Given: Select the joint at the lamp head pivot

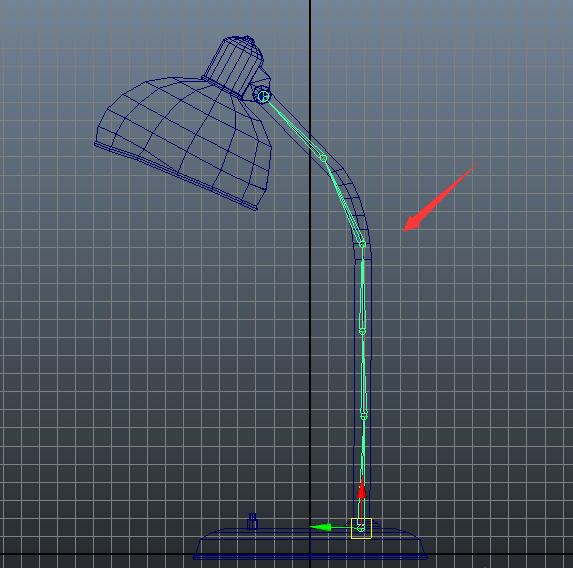Looking at the screenshot, I should [263, 96].
